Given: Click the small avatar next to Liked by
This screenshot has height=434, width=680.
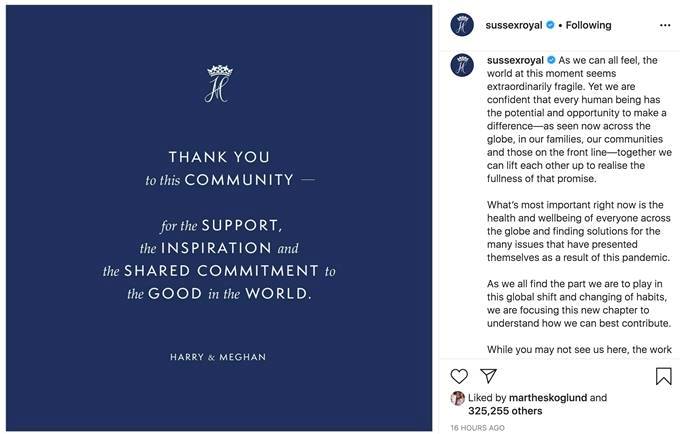Looking at the screenshot, I should [x=458, y=397].
